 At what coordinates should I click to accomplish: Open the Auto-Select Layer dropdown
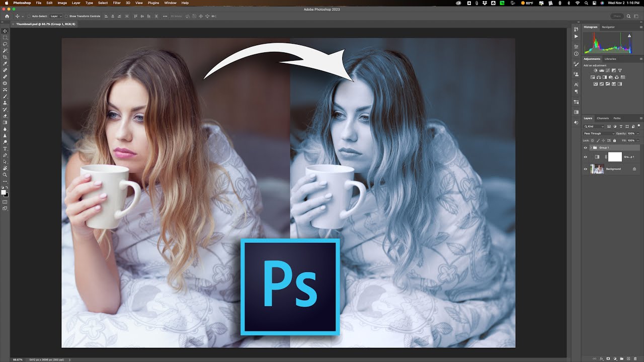[55, 16]
